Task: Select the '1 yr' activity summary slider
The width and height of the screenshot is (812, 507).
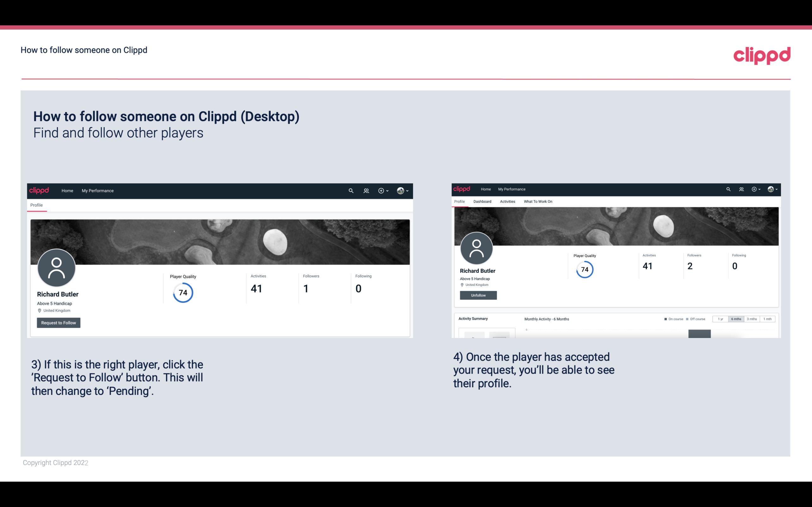Action: point(720,319)
